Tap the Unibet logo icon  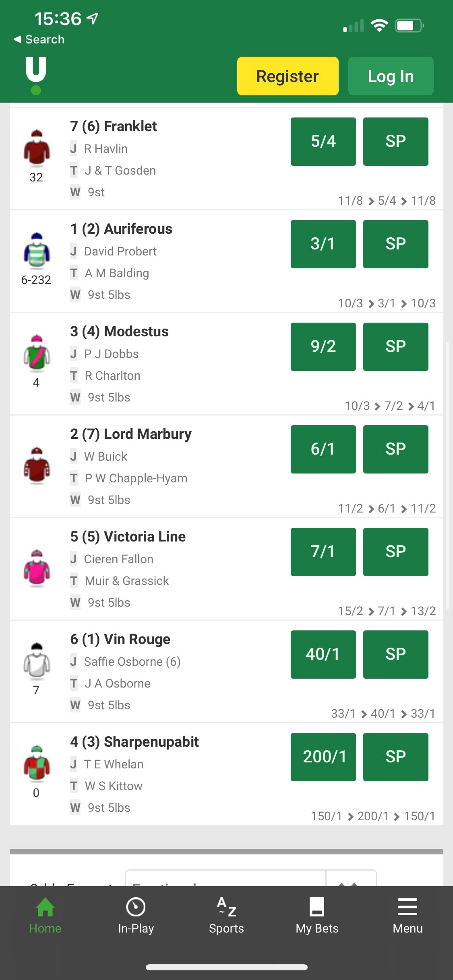pyautogui.click(x=35, y=74)
